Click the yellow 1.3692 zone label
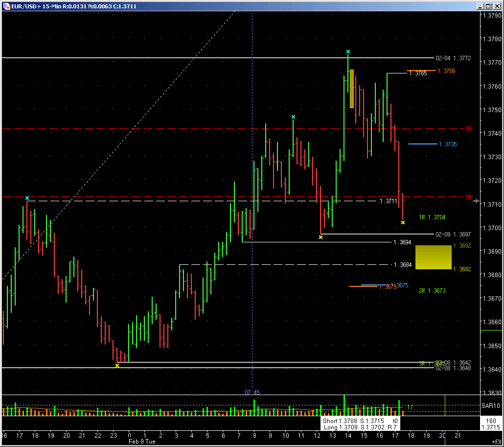504x447 pixels. pos(462,246)
